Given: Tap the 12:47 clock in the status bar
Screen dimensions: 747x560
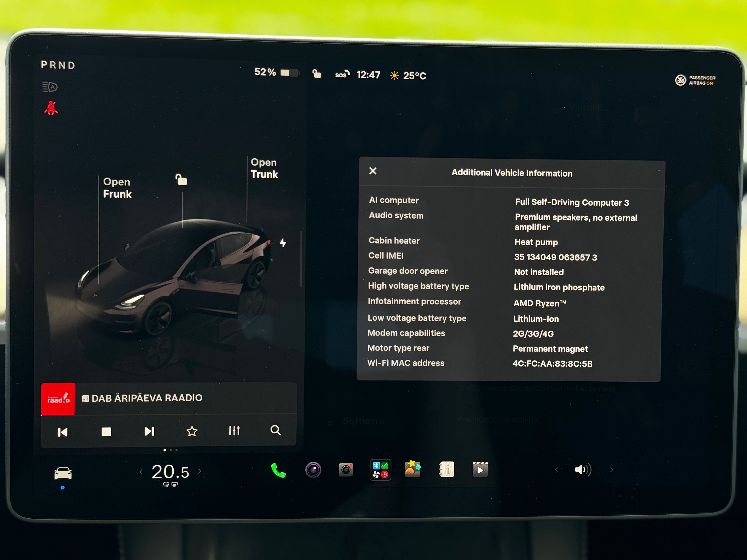Looking at the screenshot, I should pyautogui.click(x=368, y=75).
